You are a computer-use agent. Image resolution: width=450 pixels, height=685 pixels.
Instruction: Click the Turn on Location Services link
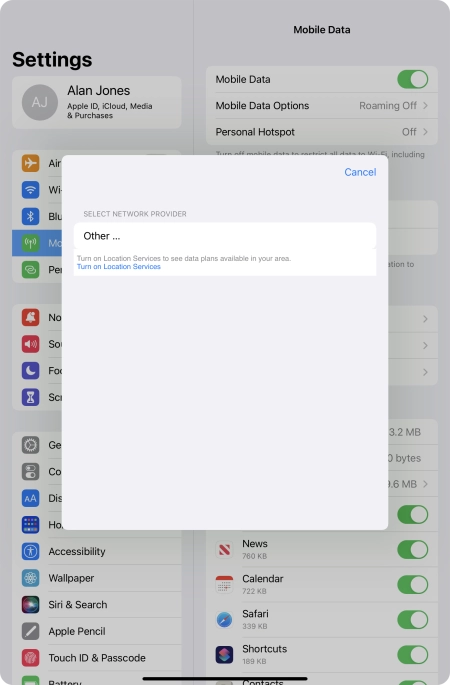119,266
